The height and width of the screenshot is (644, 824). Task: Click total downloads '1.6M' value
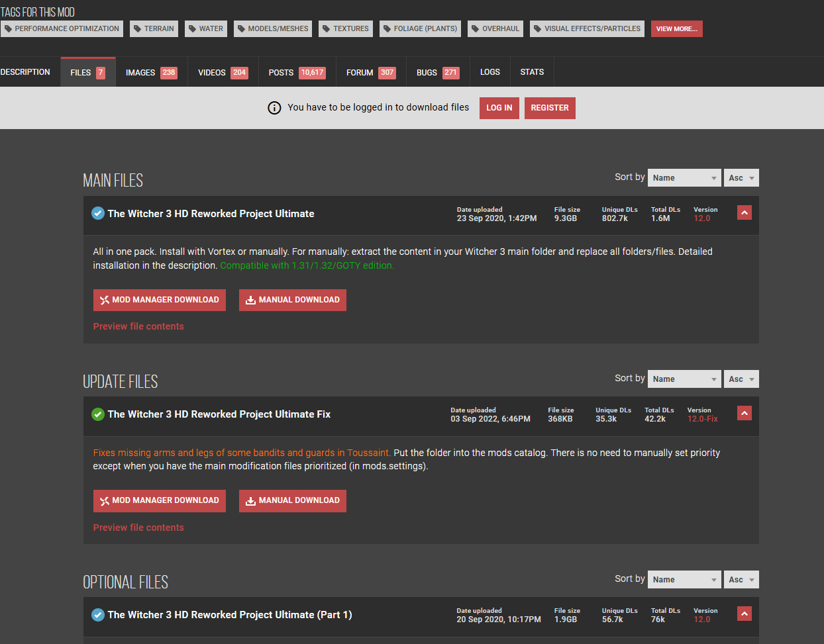pos(660,218)
